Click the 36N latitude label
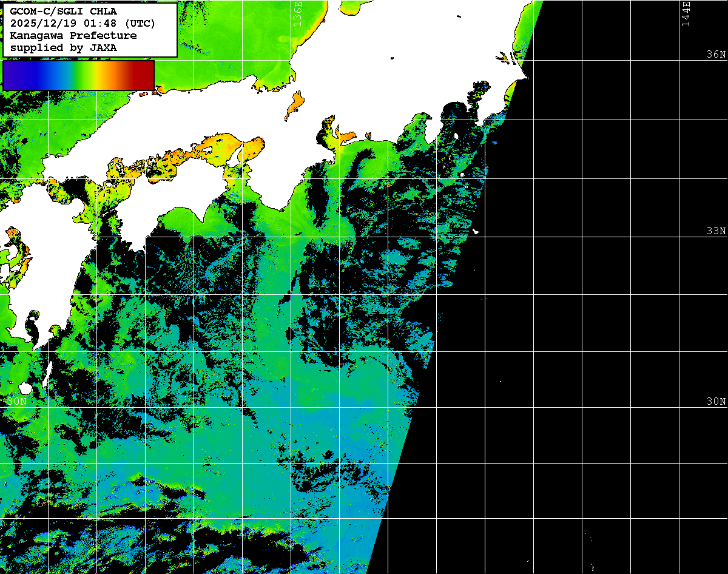 point(716,55)
